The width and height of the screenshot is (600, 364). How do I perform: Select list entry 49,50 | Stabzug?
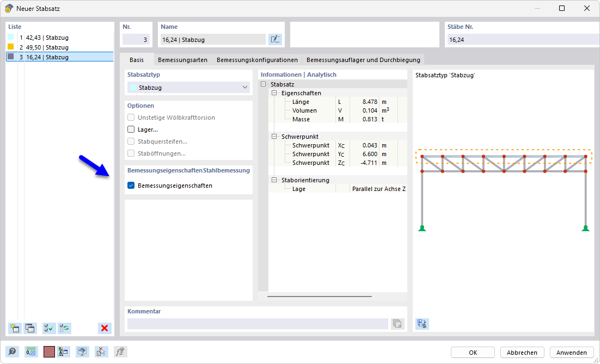(60, 47)
